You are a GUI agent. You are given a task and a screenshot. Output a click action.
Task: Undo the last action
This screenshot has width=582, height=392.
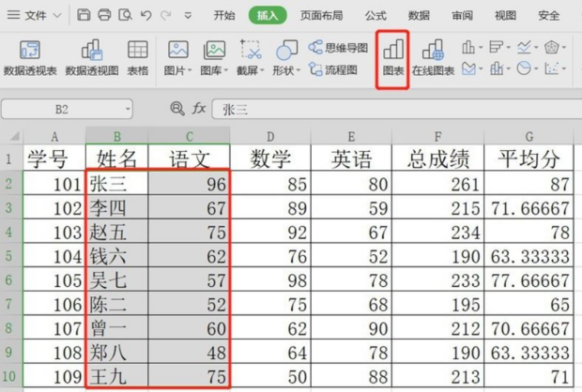[145, 15]
